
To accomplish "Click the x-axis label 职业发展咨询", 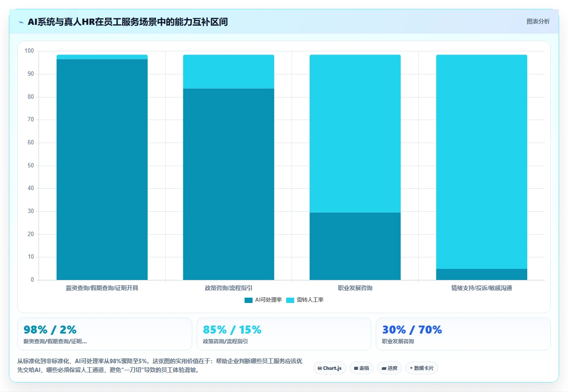I will (355, 288).
